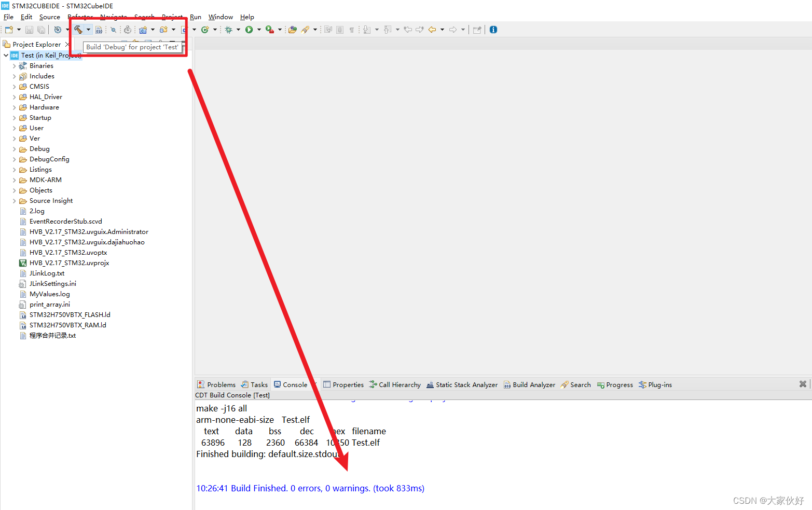Open dropdown next to New toolbar icon
The width and height of the screenshot is (812, 510).
[x=19, y=30]
